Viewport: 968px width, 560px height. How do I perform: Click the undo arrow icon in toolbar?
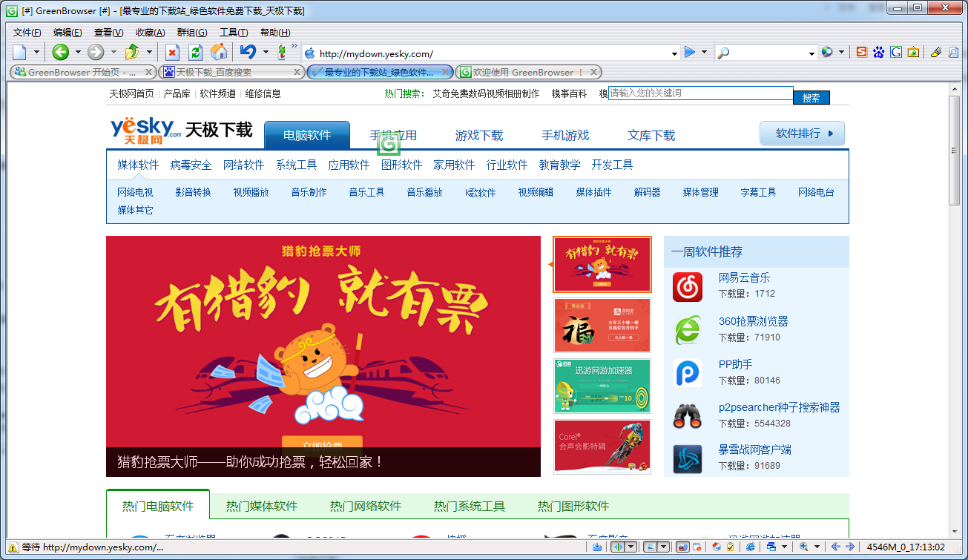[248, 53]
